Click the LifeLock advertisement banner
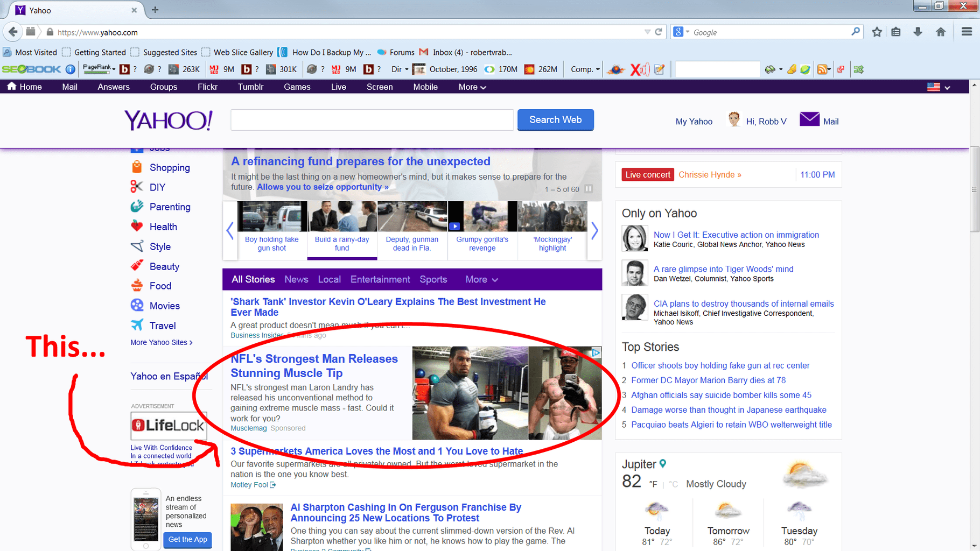Screen dimensions: 980x551 pos(169,426)
